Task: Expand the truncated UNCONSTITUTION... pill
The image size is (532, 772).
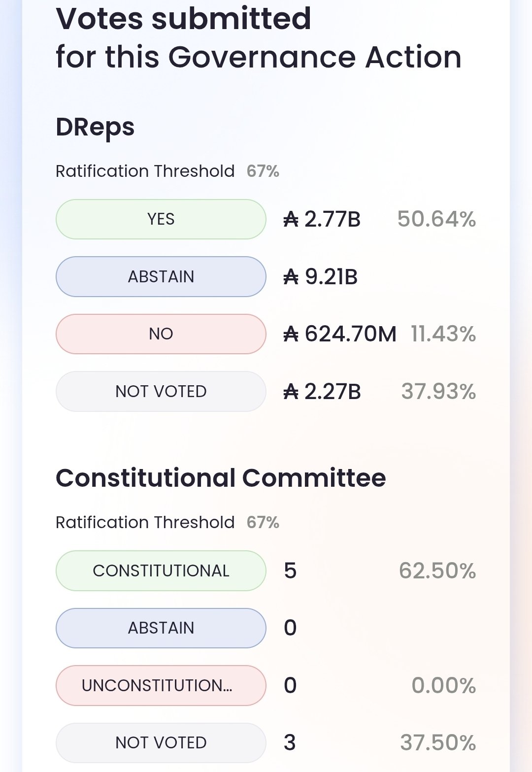Action: pyautogui.click(x=161, y=685)
